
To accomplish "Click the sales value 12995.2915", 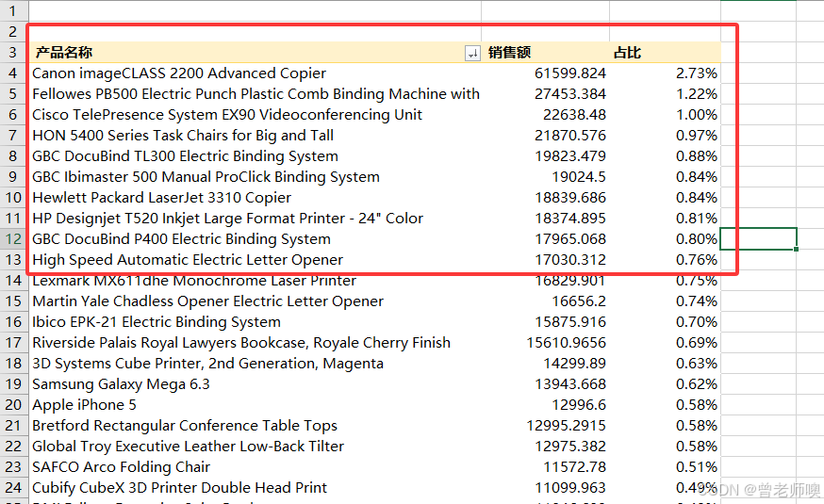I will click(546, 426).
